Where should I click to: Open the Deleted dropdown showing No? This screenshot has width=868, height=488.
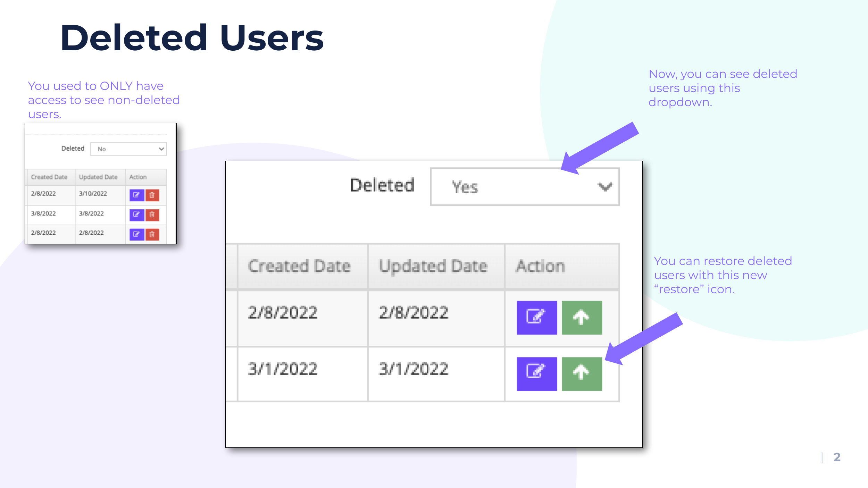[128, 149]
